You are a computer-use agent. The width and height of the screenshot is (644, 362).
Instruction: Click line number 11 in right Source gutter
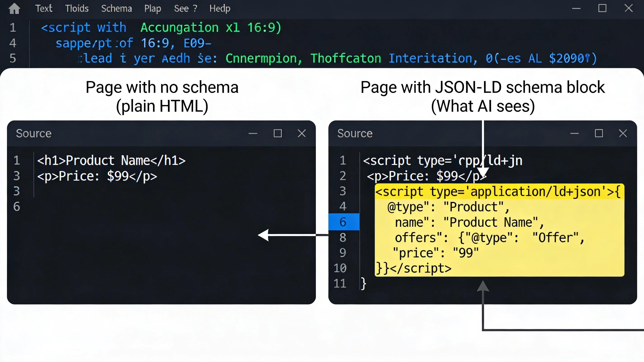340,283
